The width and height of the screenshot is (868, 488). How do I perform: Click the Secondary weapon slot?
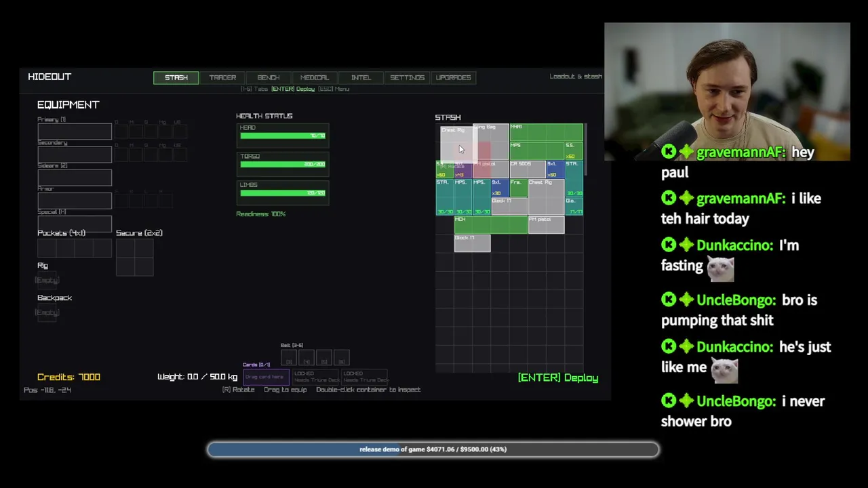[75, 155]
